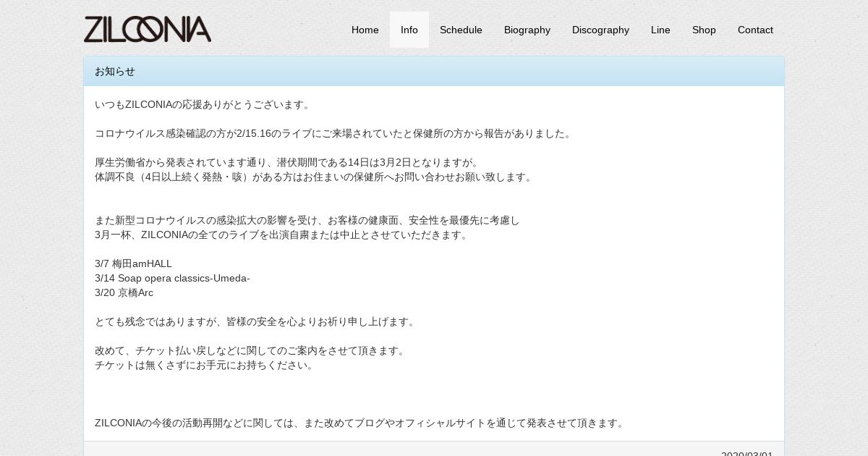868x456 pixels.
Task: Open the Contact page
Action: 755,30
